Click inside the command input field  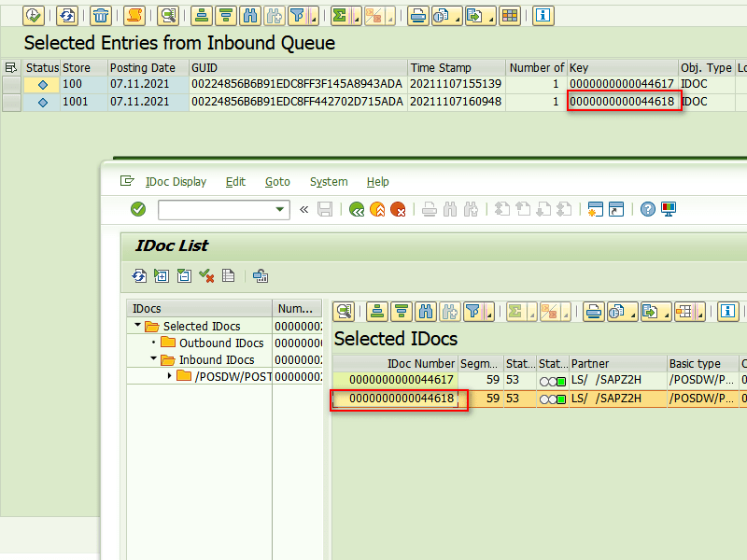(x=216, y=210)
